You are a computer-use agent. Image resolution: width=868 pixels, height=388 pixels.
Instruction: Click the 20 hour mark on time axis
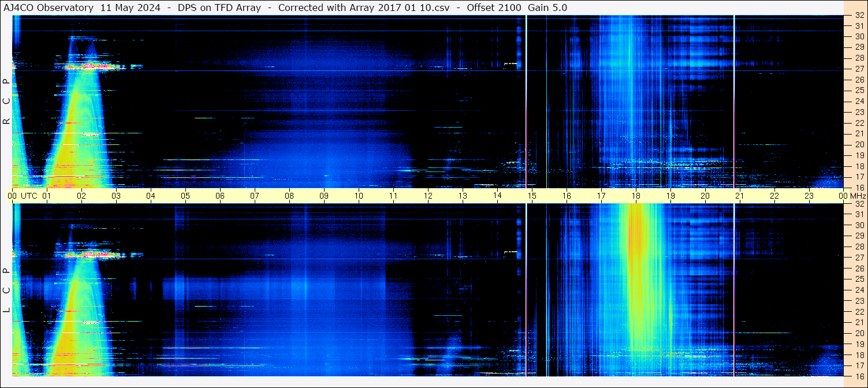(705, 196)
